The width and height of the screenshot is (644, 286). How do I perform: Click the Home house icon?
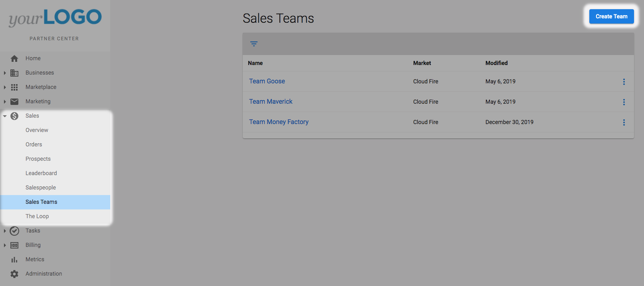pyautogui.click(x=14, y=59)
